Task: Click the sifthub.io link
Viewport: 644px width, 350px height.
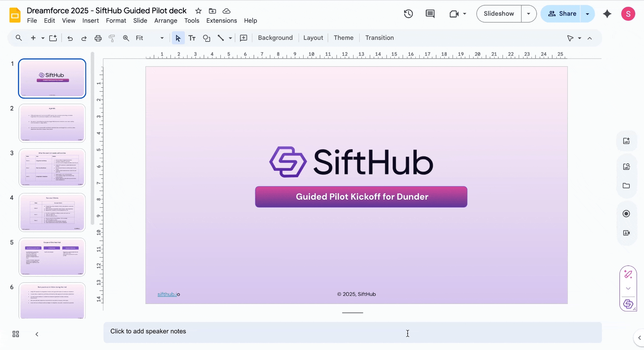Action: [168, 294]
